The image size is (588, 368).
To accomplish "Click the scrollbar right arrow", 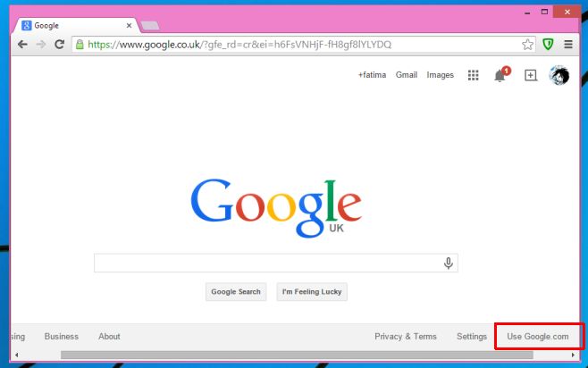I will coord(573,355).
